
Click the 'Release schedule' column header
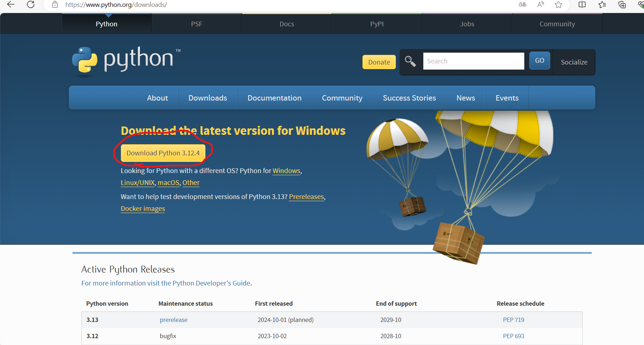(520, 304)
